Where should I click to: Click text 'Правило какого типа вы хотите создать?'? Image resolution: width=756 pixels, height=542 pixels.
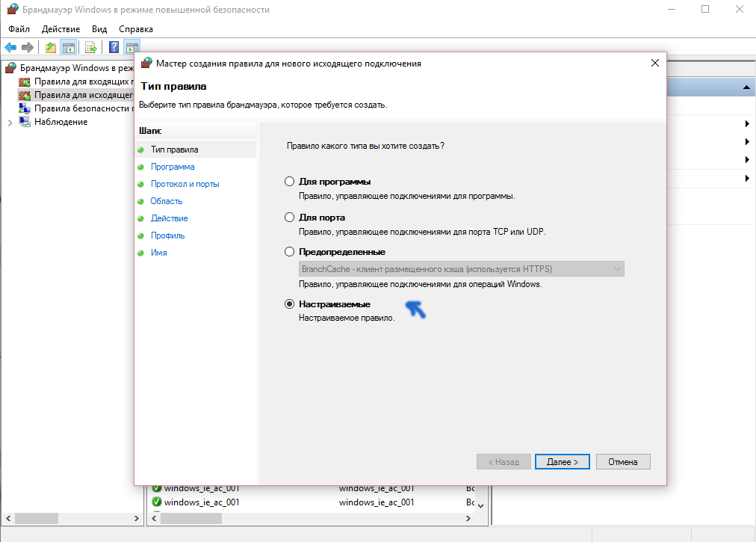(x=365, y=146)
